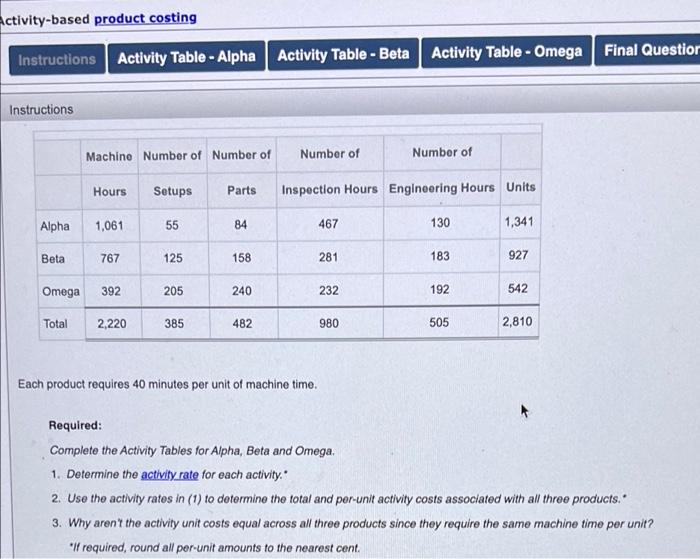The height and width of the screenshot is (559, 700).
Task: Click the Total row label
Action: [55, 324]
